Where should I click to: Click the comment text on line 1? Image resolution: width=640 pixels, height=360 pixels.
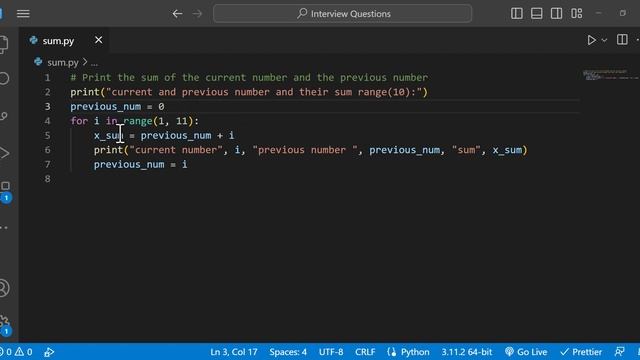(249, 78)
